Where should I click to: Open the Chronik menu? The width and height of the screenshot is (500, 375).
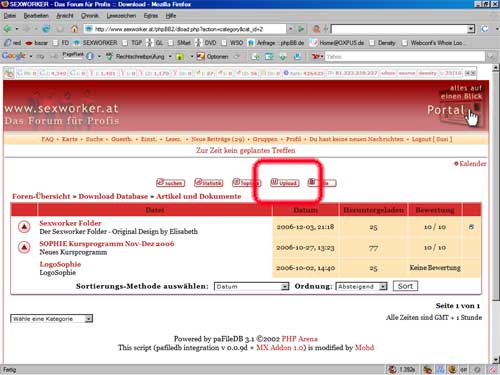click(x=90, y=15)
